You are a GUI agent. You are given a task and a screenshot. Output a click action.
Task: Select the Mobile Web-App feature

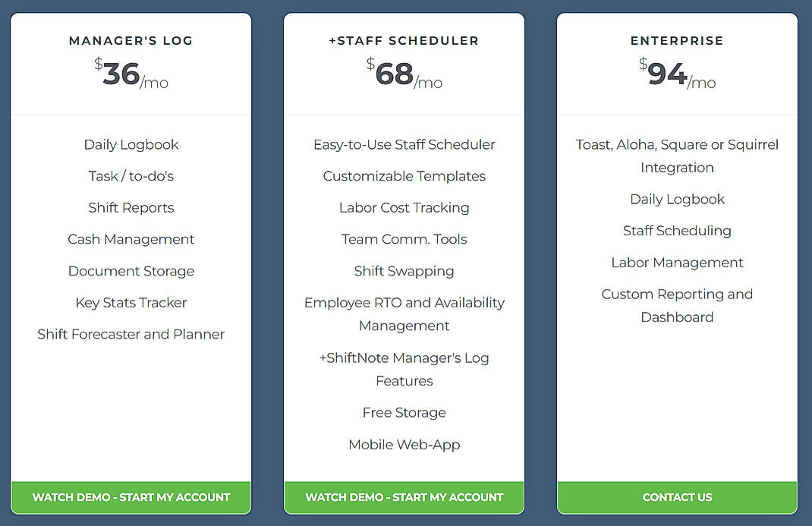point(404,445)
